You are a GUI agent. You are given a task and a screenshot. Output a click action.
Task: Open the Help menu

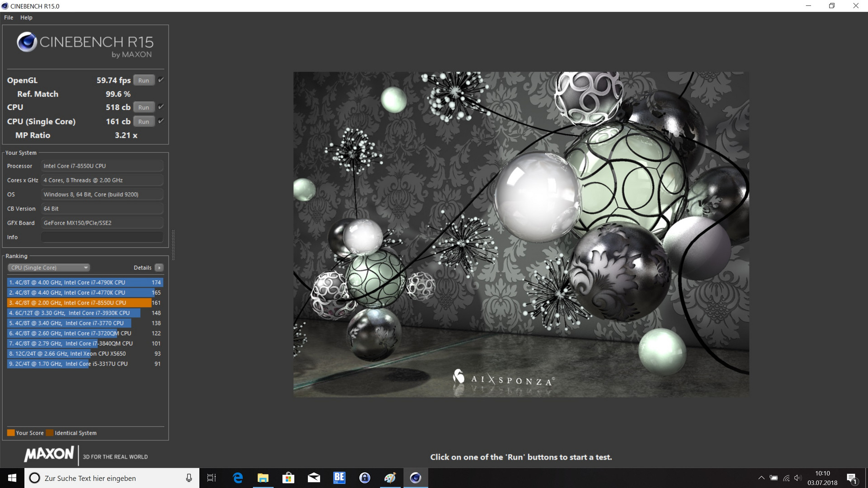[x=26, y=18]
